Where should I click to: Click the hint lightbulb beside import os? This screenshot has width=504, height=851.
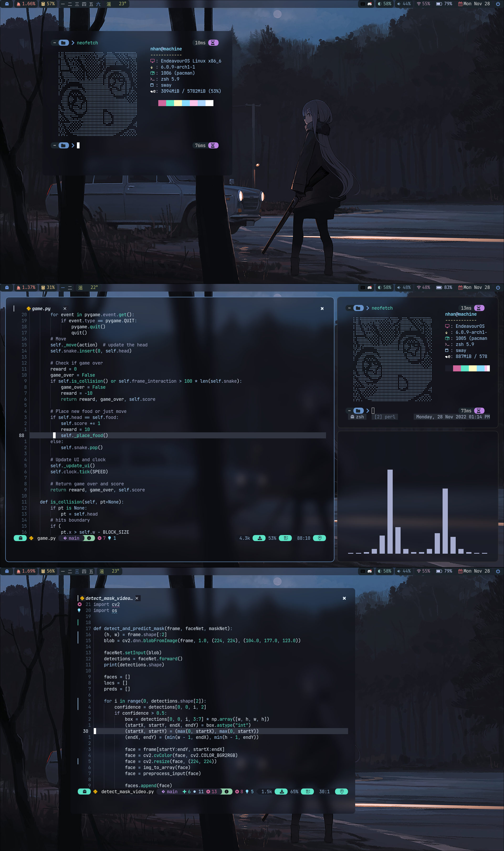(x=79, y=610)
